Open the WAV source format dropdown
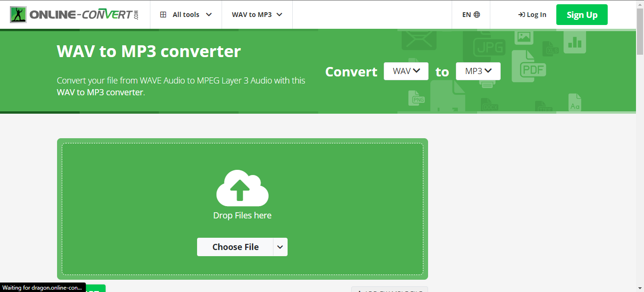The width and height of the screenshot is (644, 292). (x=406, y=71)
